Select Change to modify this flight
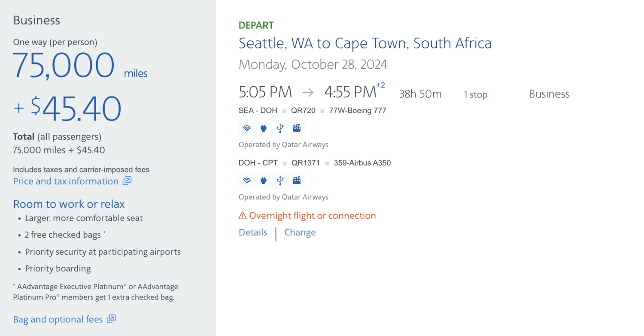Image resolution: width=644 pixels, height=336 pixels. point(300,232)
